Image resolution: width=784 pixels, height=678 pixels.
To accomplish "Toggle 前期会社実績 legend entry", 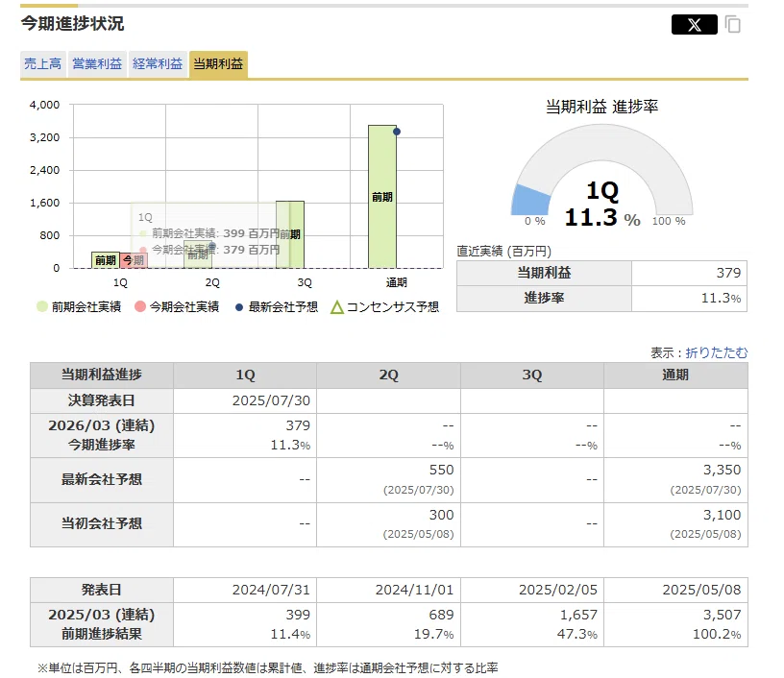I will [x=79, y=306].
